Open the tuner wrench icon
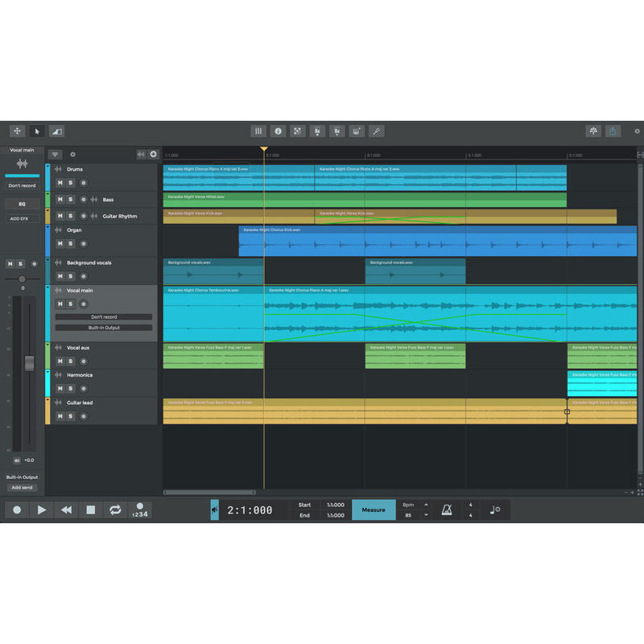 tap(377, 131)
